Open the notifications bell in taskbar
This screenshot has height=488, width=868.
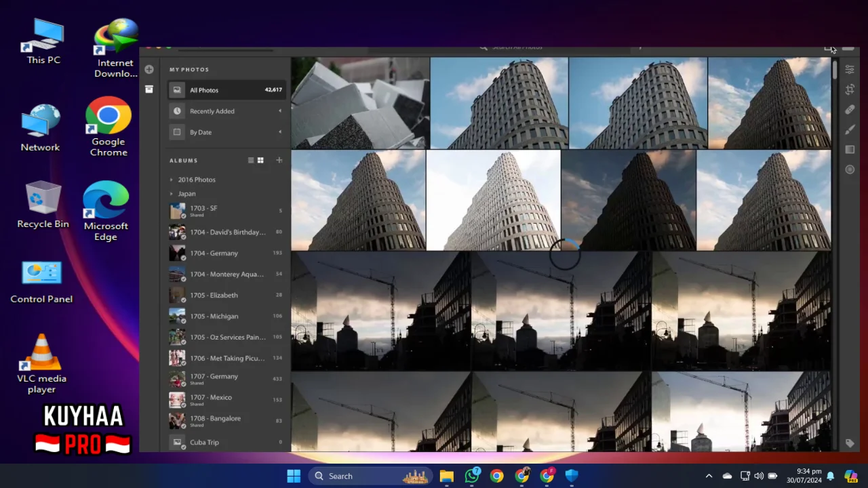click(x=830, y=476)
